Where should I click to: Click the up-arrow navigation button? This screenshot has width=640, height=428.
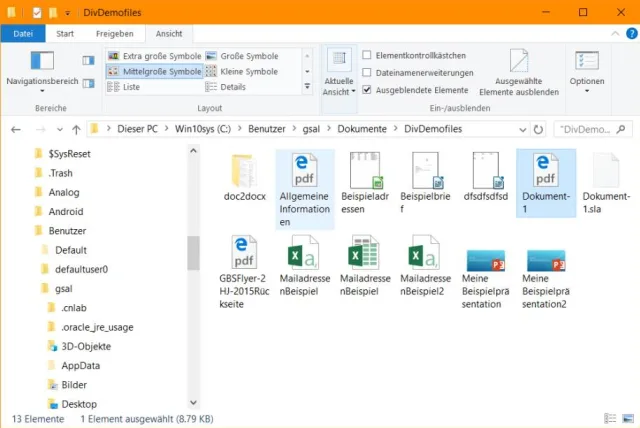coord(77,129)
